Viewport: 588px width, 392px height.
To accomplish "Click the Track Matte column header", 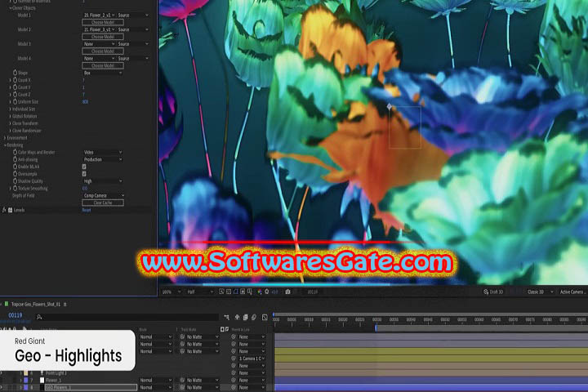I will coord(189,329).
